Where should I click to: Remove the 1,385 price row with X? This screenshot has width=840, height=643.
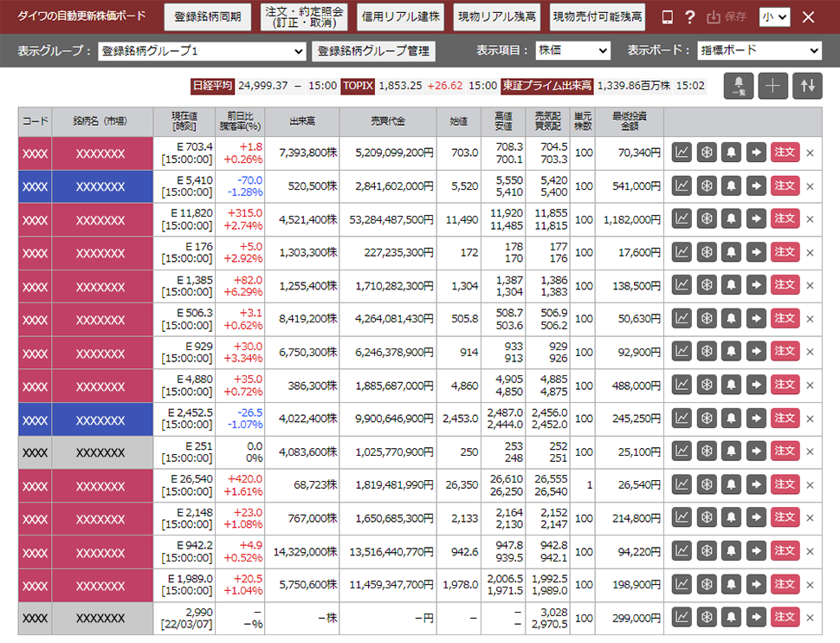pos(810,285)
